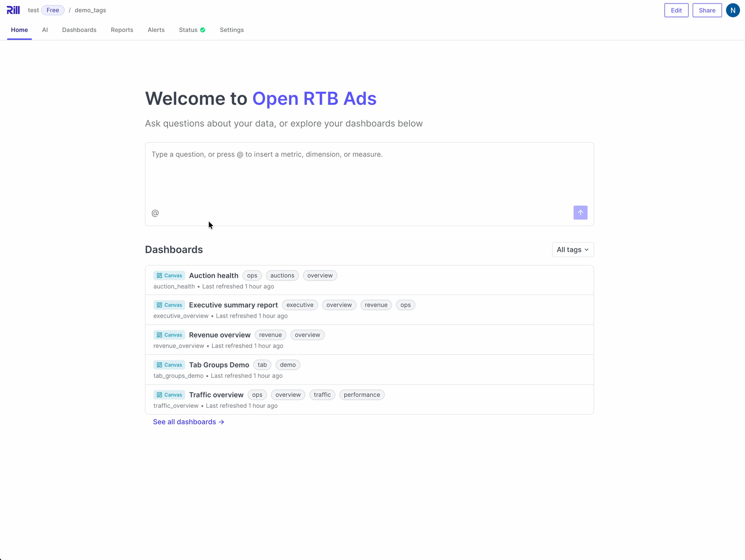Open the Executive summary report dashboard

[234, 305]
